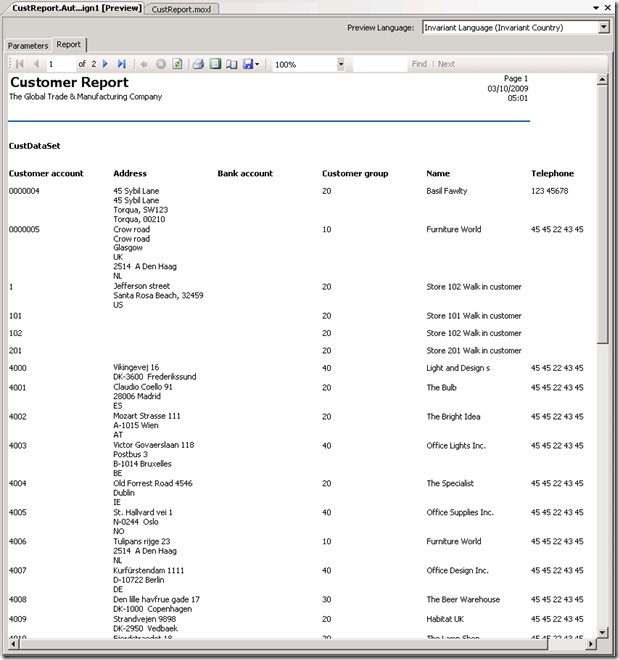Close the preview document window
Screen dimensions: 619x660
pyautogui.click(x=608, y=8)
